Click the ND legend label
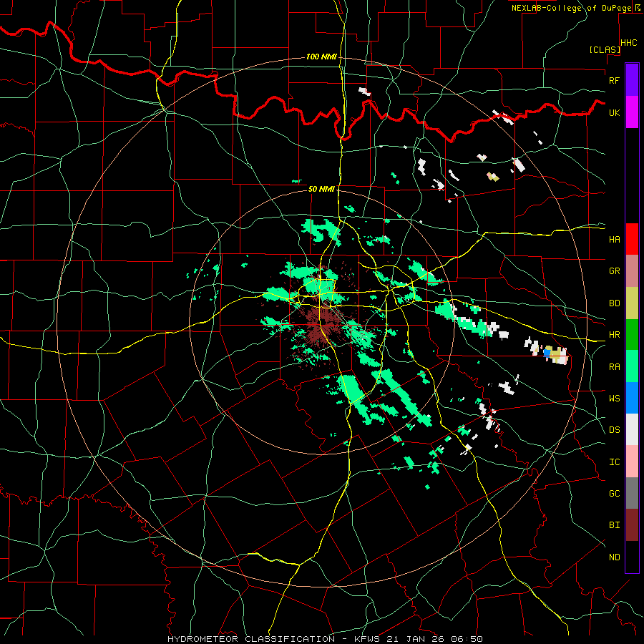Viewport: 644px width, 644px height. [x=614, y=557]
